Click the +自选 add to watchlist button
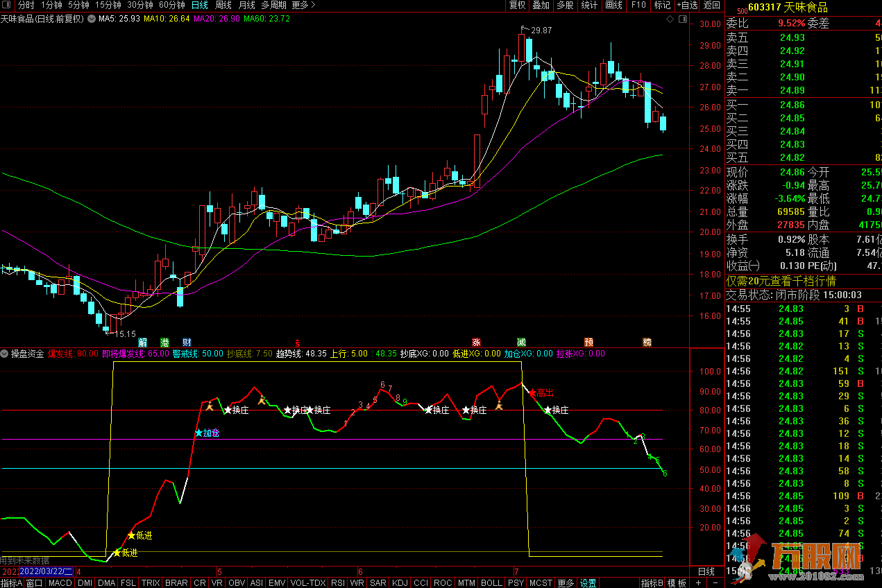 click(x=686, y=6)
